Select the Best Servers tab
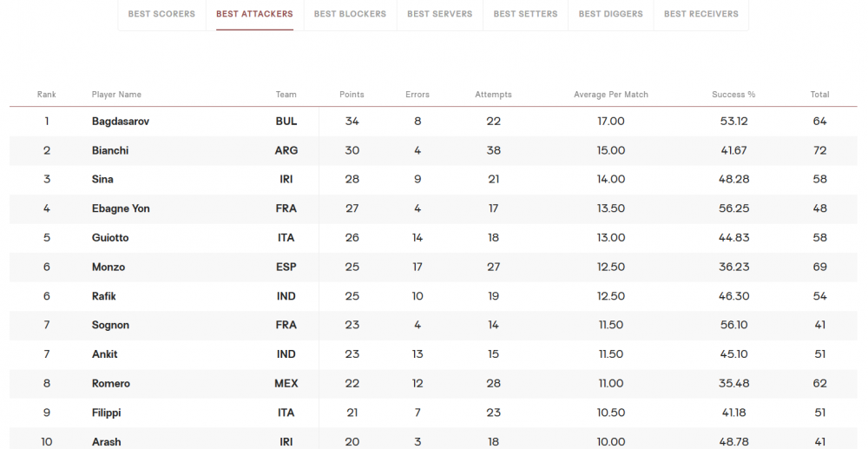Screen dimensions: 868x449 click(439, 14)
